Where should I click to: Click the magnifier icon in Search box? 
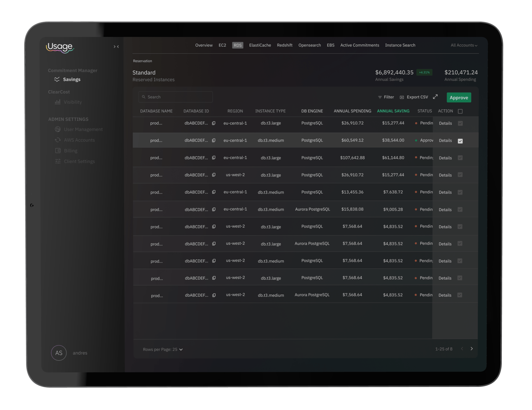144,97
